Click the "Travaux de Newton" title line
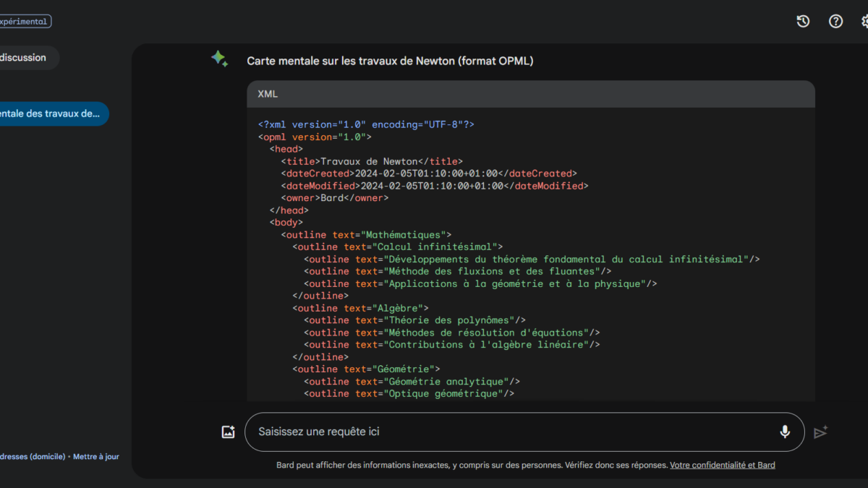 coord(372,162)
